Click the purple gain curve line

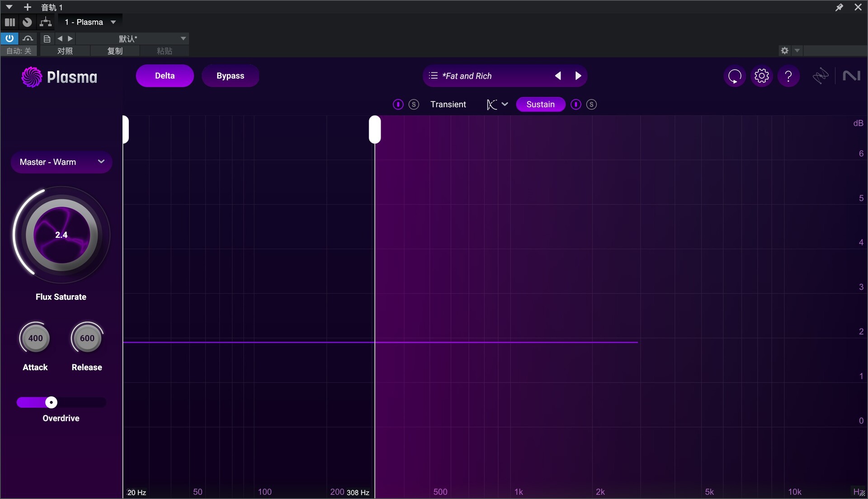tap(380, 342)
